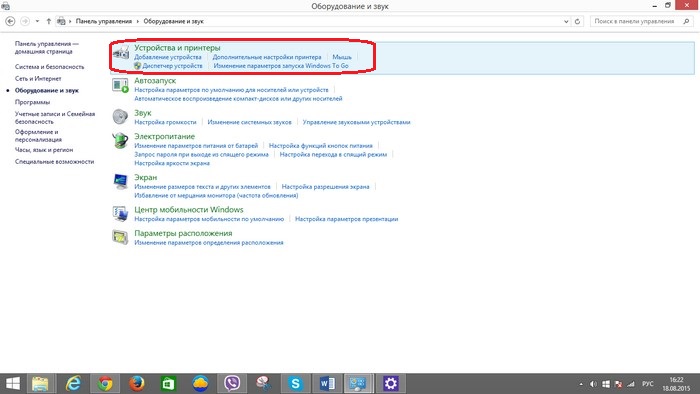700x394 pixels.
Task: Click Панель управления in the breadcrumb
Action: [x=104, y=21]
